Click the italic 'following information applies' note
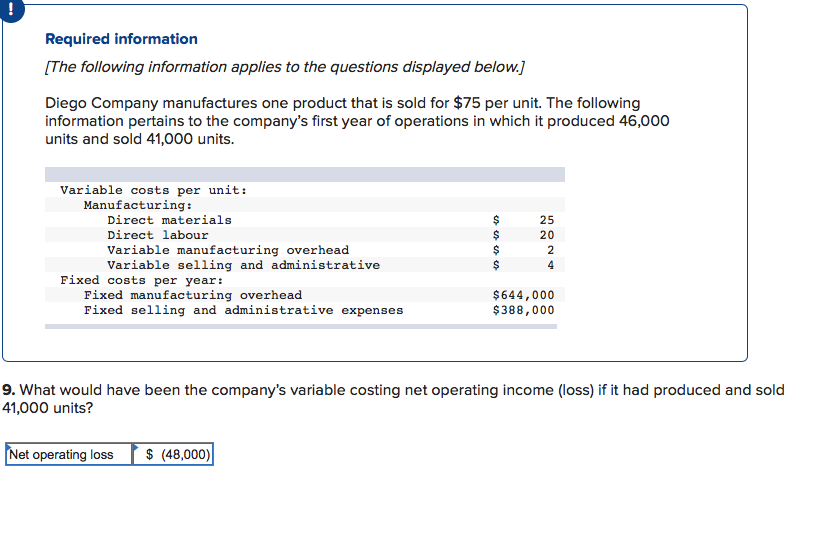Image resolution: width=816 pixels, height=557 pixels. (285, 67)
